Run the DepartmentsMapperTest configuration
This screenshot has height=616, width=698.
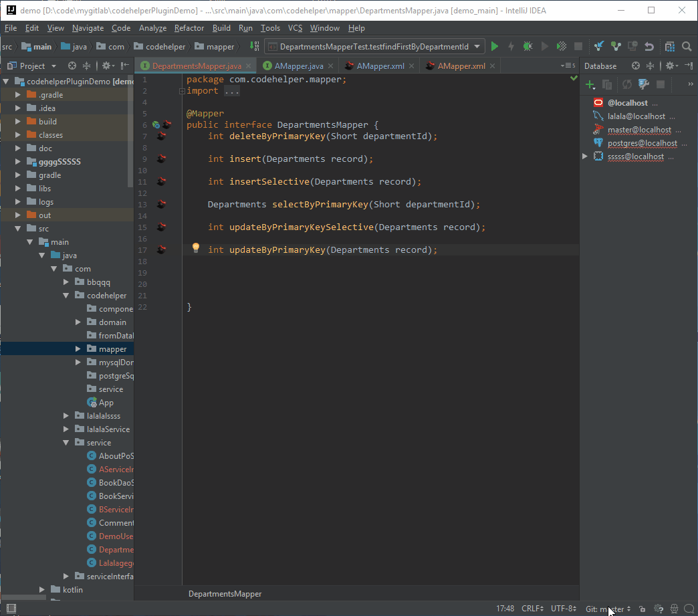(x=494, y=47)
